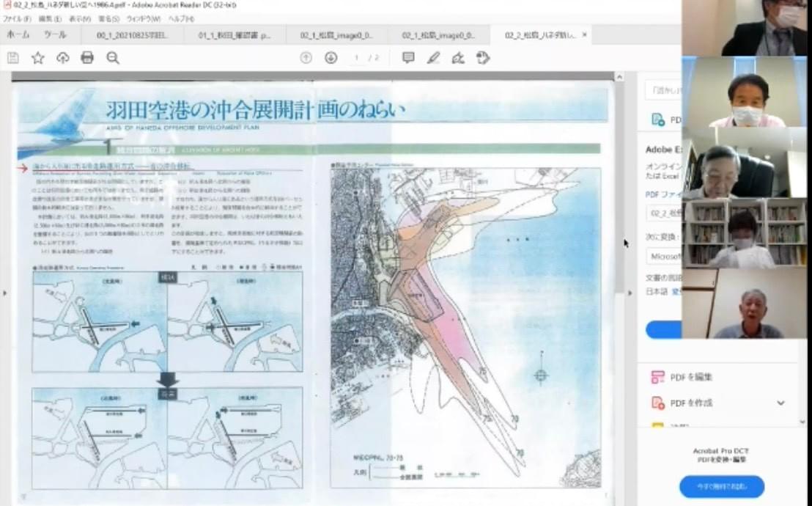Click the bottom speaking participant video
This screenshot has width=812, height=506.
point(744,304)
